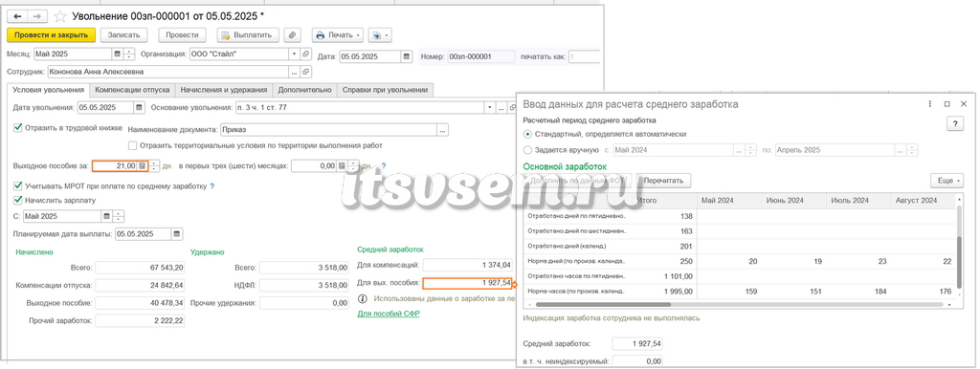Screen dimensions: 980x369
Task: Select Задается вручную radio option
Action: point(528,150)
